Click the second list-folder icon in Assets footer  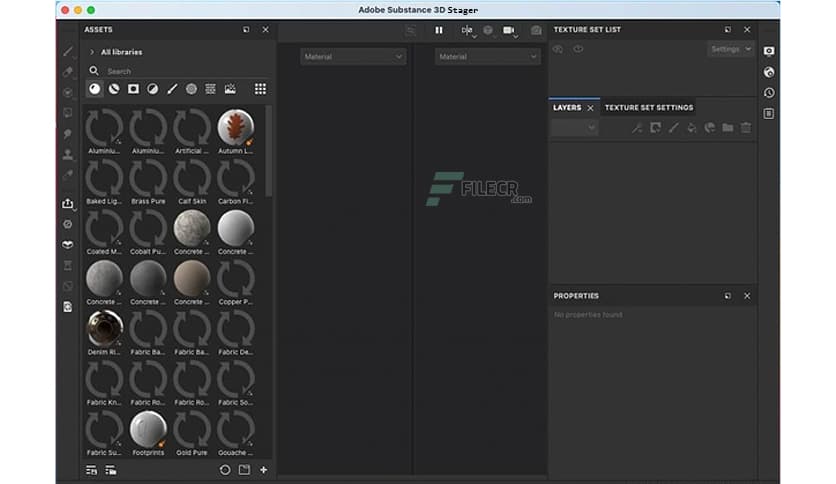coord(111,470)
